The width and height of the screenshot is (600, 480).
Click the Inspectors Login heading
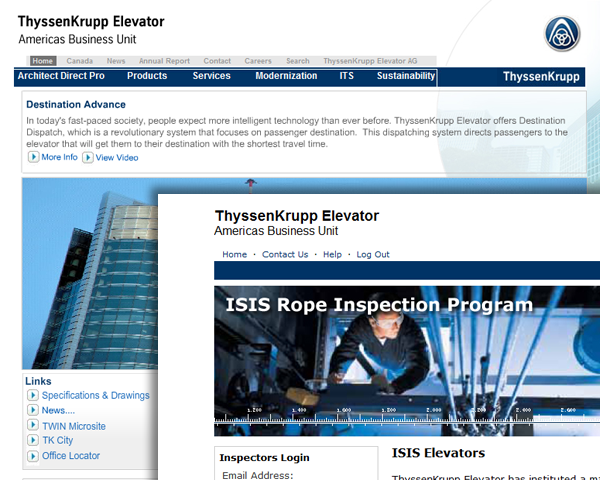click(264, 457)
